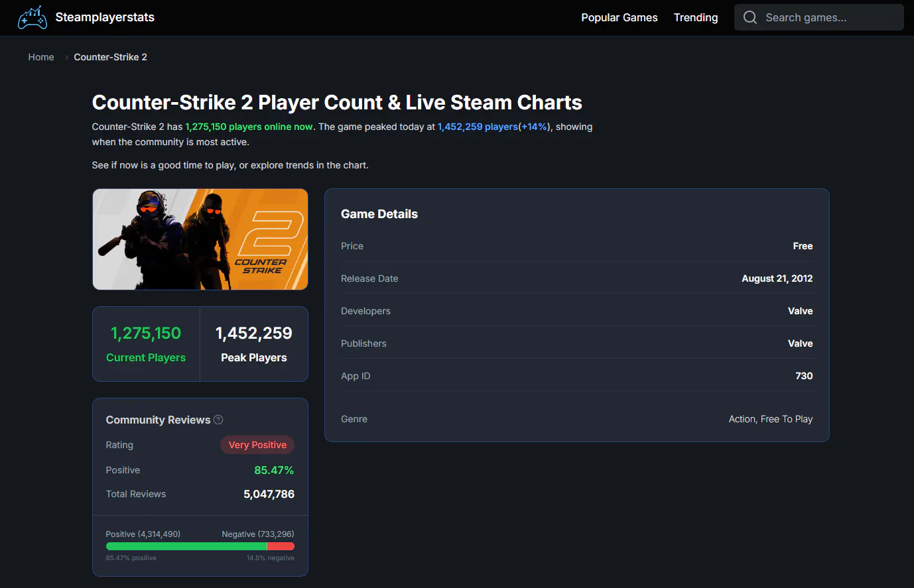
Task: Click the Release Date label
Action: click(369, 278)
